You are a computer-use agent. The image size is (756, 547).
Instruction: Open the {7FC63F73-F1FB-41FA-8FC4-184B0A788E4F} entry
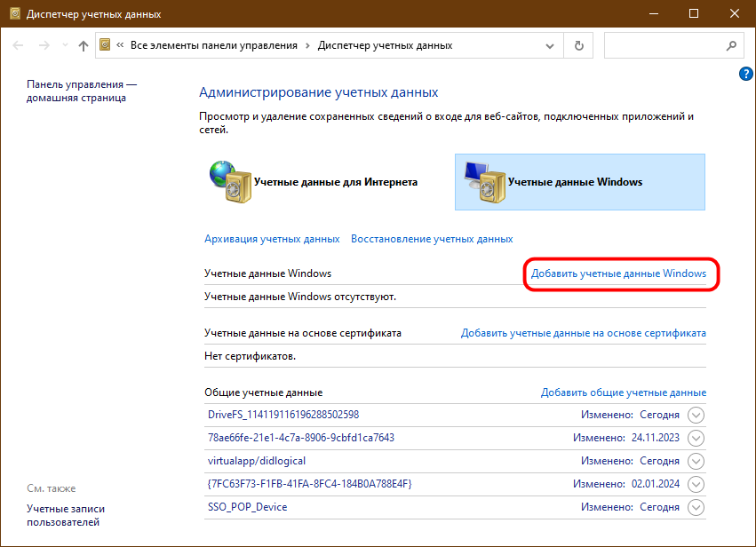pos(309,484)
